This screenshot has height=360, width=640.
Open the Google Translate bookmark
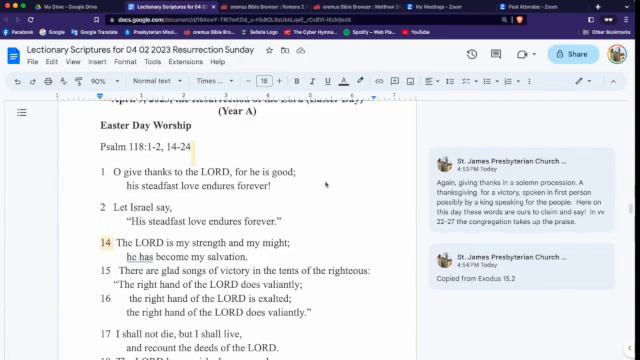coord(95,32)
